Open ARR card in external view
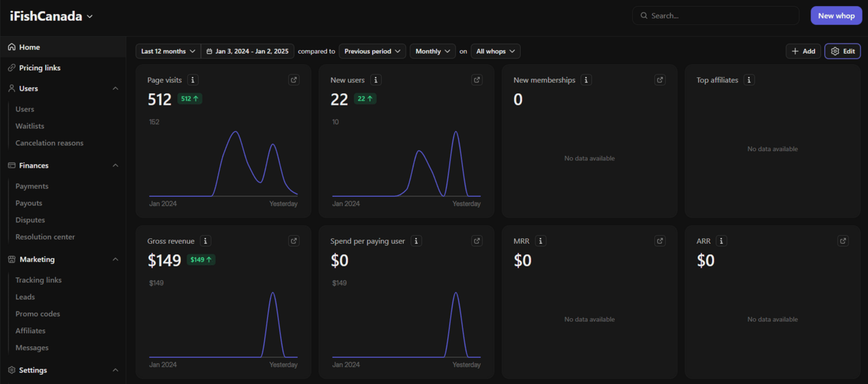 (x=843, y=241)
